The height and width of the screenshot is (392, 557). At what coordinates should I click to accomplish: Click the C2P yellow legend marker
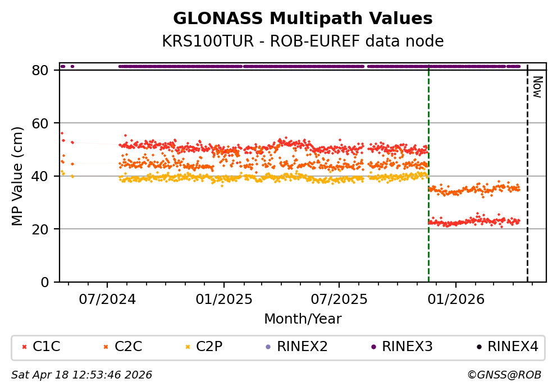tap(188, 347)
